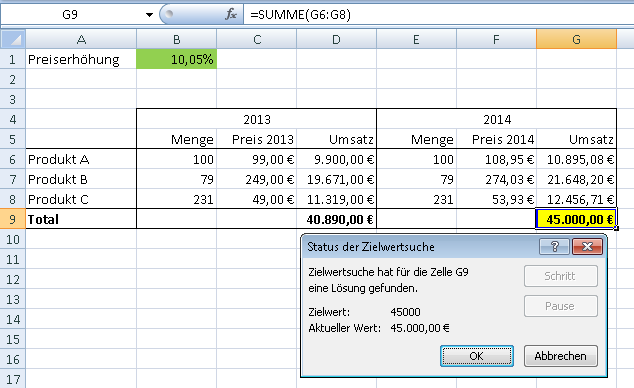Select row 9 header
Image resolution: width=634 pixels, height=388 pixels.
[x=13, y=219]
